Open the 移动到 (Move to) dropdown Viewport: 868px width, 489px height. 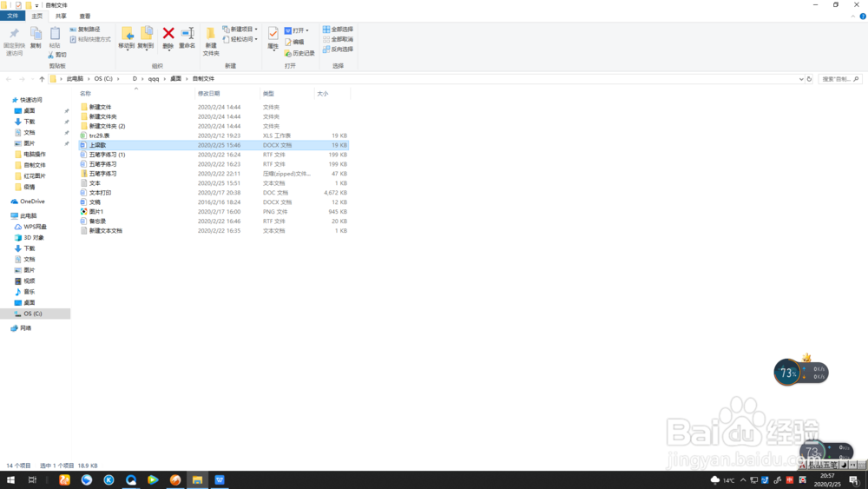(x=127, y=49)
